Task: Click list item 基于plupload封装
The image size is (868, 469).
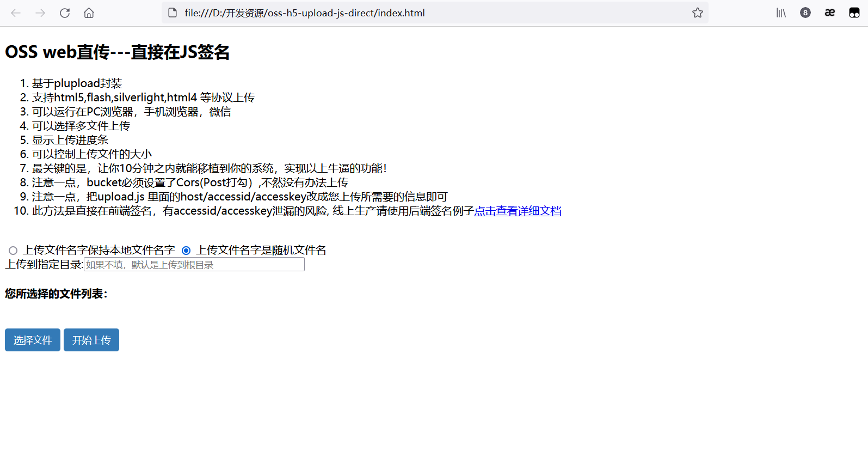Action: click(77, 83)
